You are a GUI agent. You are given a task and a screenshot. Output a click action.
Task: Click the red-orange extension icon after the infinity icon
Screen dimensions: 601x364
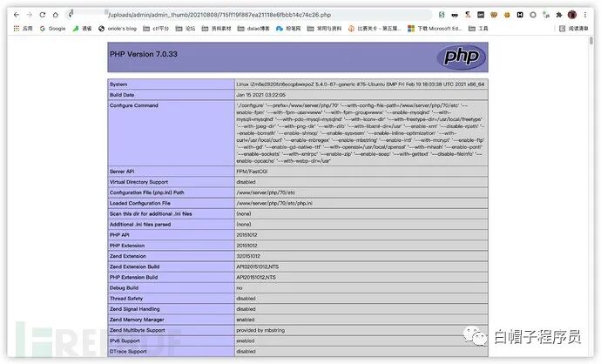[x=468, y=15]
